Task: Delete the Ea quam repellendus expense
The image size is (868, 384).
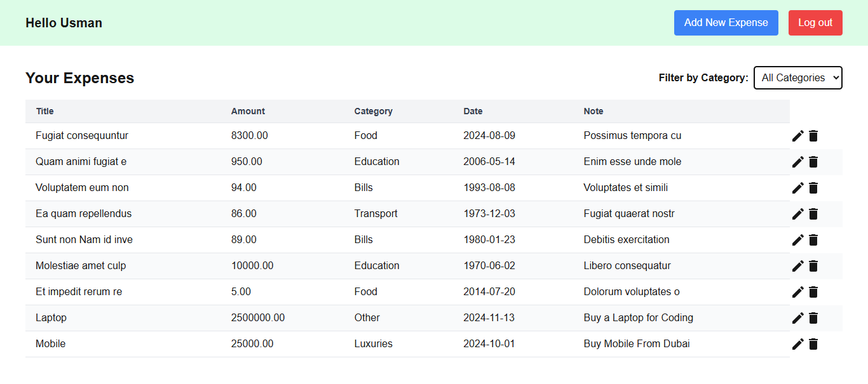Action: pyautogui.click(x=813, y=214)
